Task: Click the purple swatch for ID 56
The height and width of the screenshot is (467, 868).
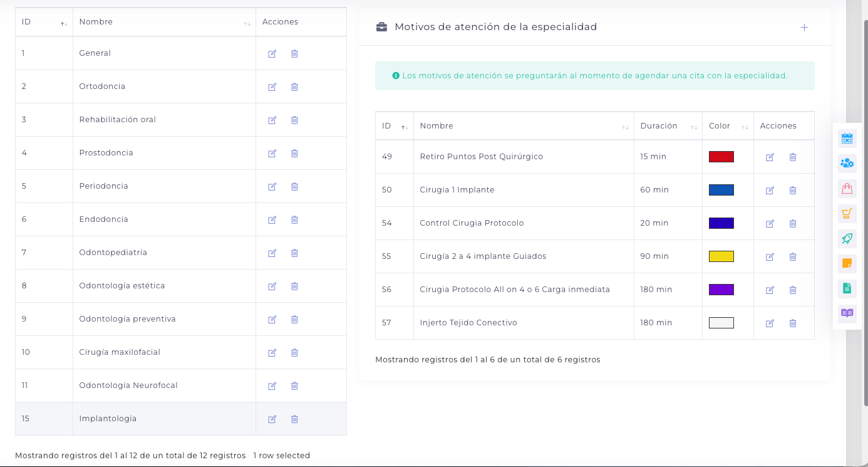Action: pos(721,290)
